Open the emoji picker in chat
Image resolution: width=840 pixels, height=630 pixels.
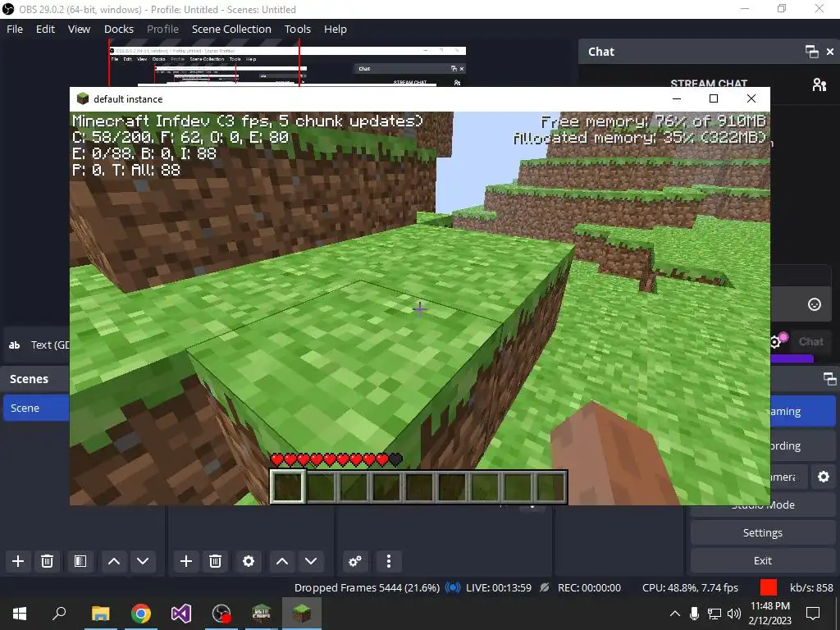click(815, 304)
